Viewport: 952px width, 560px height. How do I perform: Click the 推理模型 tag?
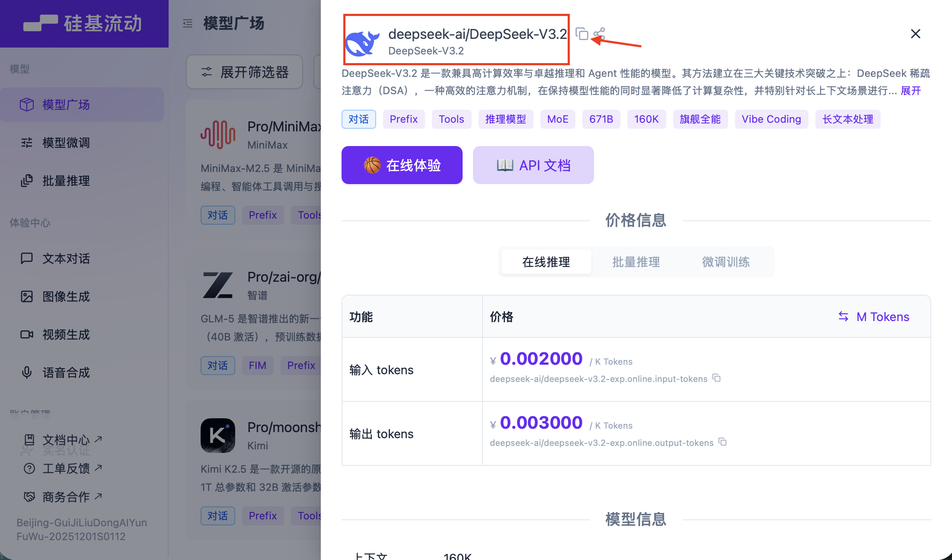pos(506,119)
